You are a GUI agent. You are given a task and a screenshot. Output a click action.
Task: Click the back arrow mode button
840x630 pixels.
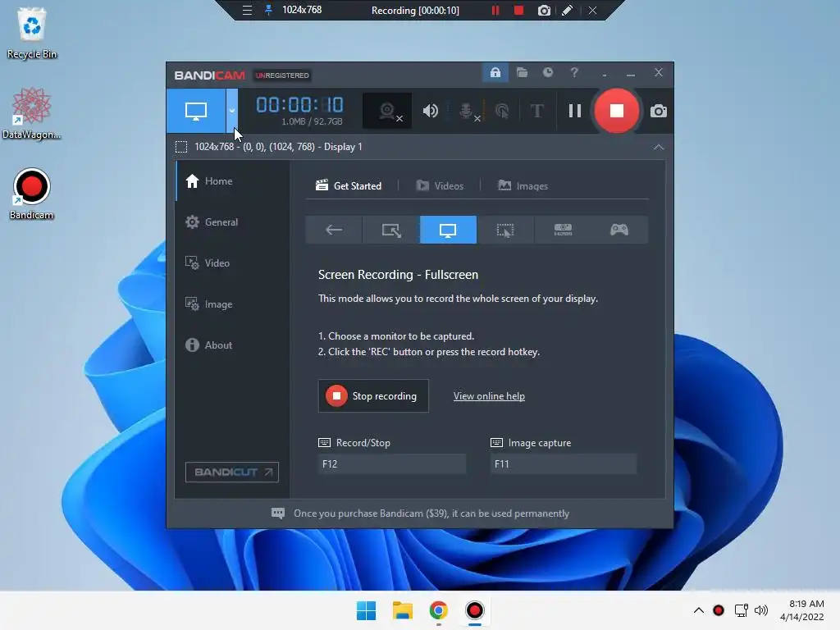(x=334, y=230)
